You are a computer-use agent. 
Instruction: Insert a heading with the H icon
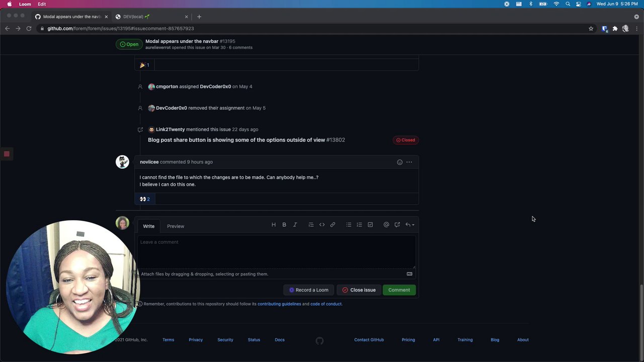(274, 225)
